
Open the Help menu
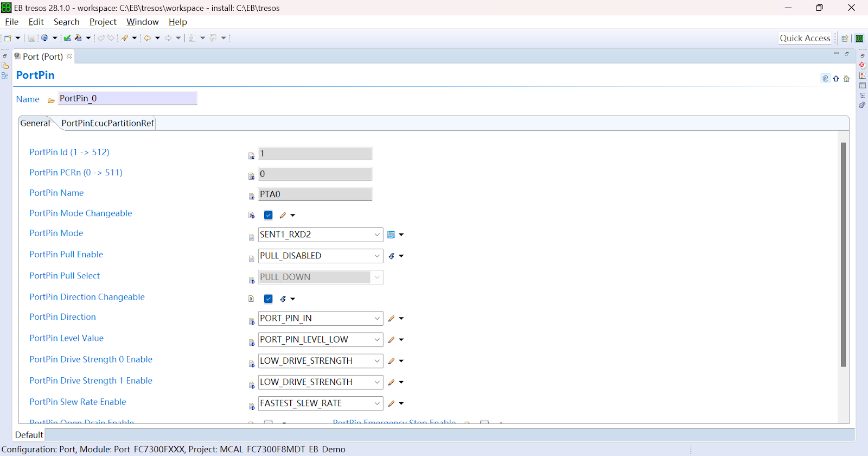click(x=178, y=22)
